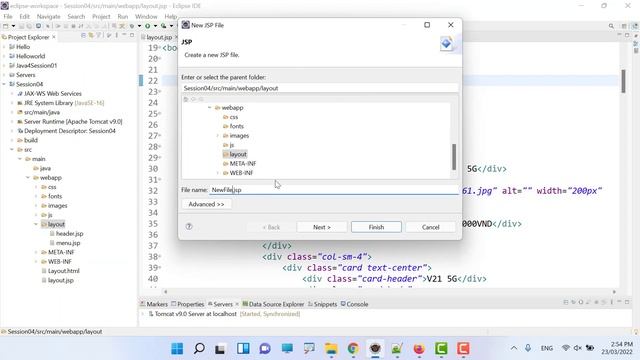This screenshot has width=640, height=360.
Task: Click the toolbar search magnifier icon
Action: [x=611, y=26]
